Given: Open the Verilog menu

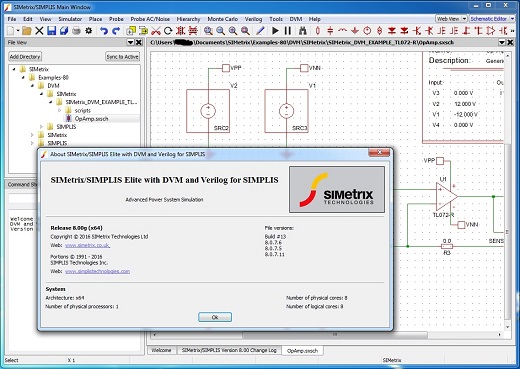Looking at the screenshot, I should coord(253,19).
